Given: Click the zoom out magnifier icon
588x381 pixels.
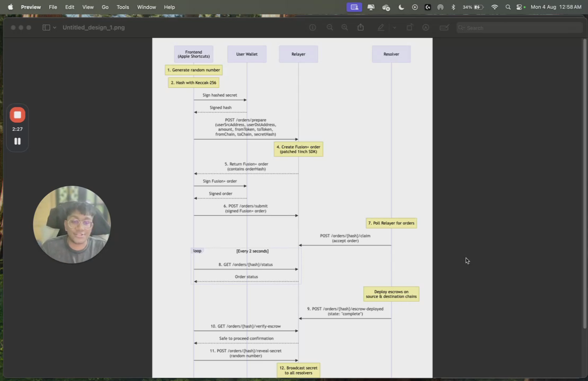Looking at the screenshot, I should pos(329,28).
